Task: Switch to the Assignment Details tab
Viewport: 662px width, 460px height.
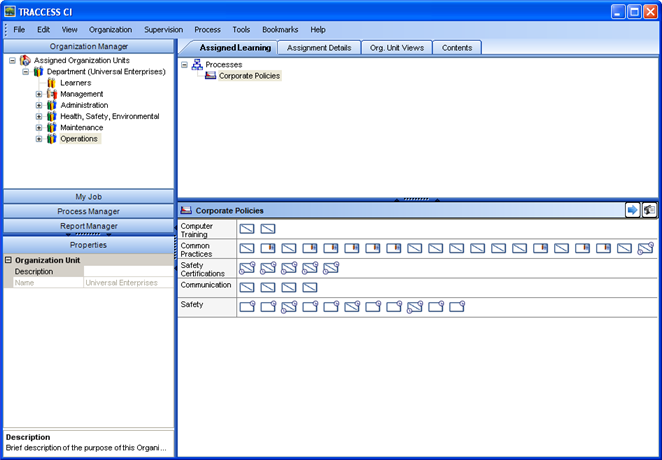Action: (x=319, y=48)
